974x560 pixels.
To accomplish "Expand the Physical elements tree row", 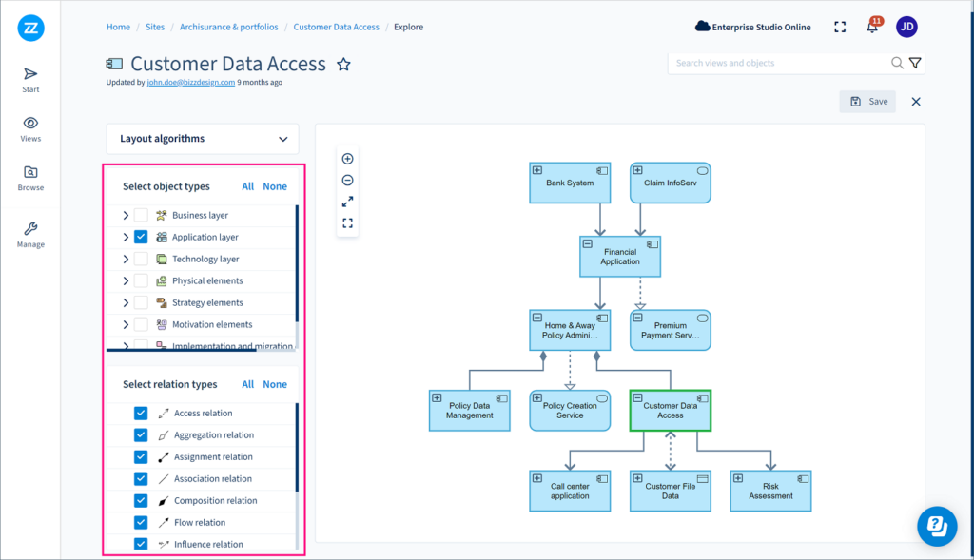I will pos(126,280).
